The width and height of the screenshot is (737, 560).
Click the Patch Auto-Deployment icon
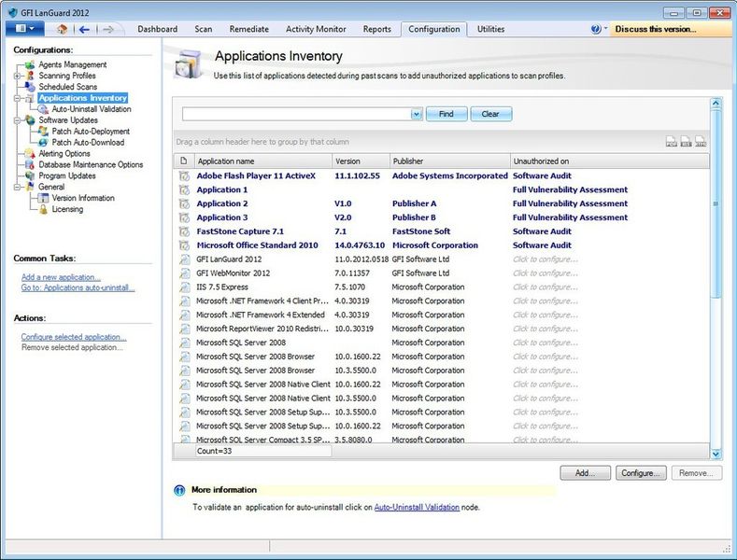coord(43,131)
